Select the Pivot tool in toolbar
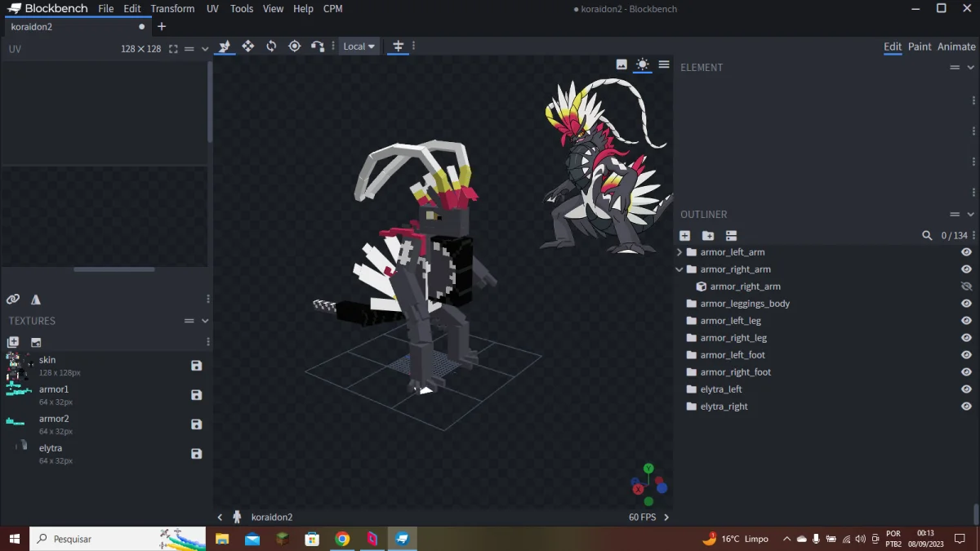Image resolution: width=980 pixels, height=551 pixels. pyautogui.click(x=295, y=47)
